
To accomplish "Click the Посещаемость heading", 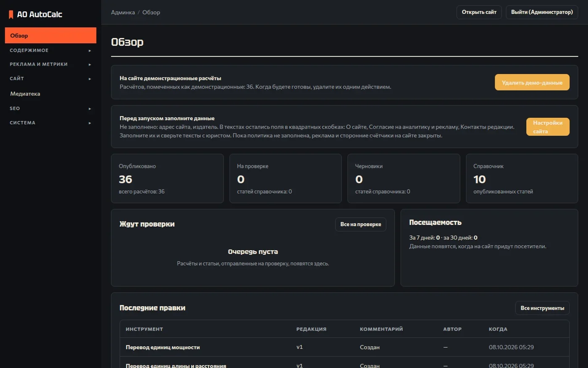I will [435, 222].
